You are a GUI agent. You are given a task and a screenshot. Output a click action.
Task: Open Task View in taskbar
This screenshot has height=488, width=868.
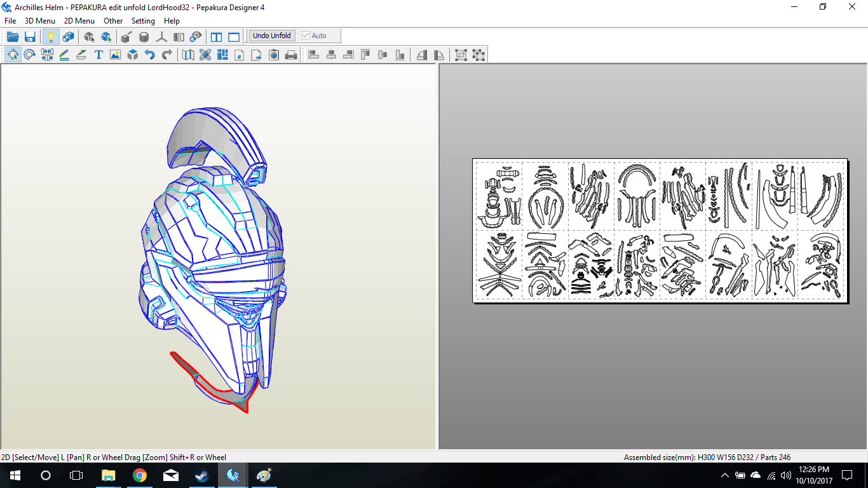(76, 475)
